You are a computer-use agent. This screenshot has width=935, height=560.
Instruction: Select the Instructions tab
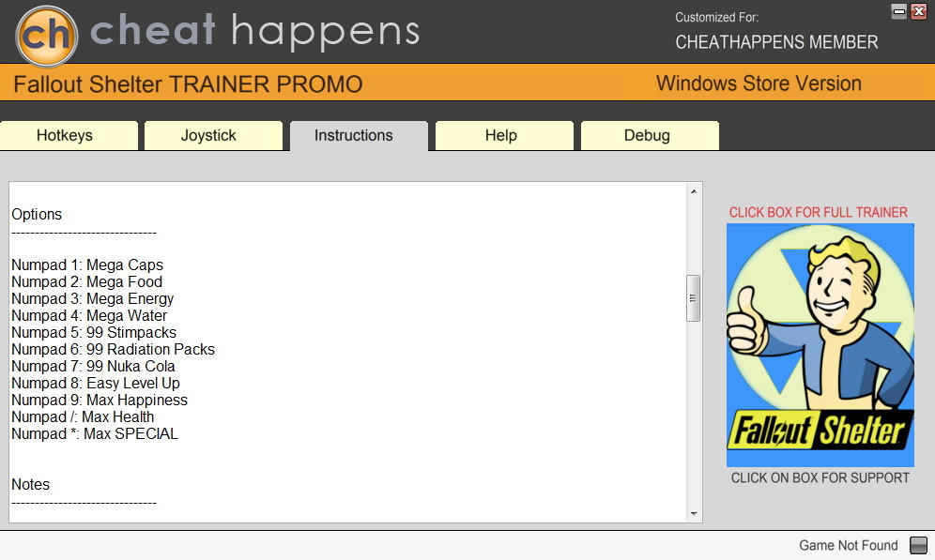coord(359,136)
